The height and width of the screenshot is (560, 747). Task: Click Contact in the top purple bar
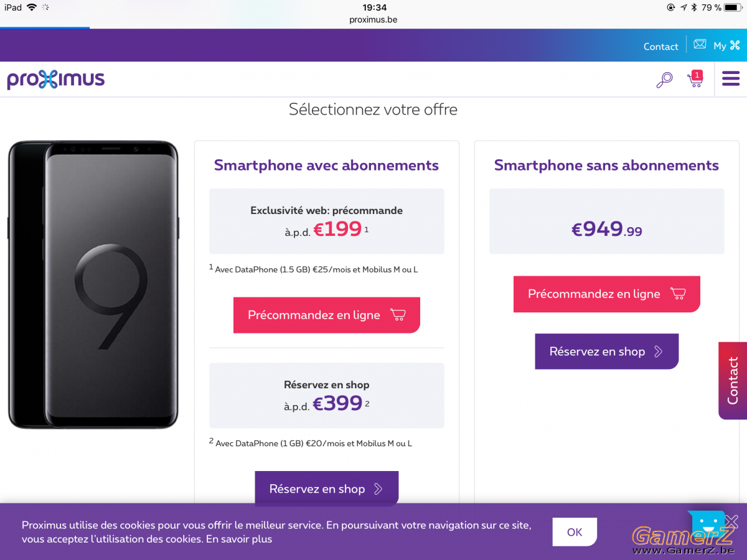pos(660,47)
